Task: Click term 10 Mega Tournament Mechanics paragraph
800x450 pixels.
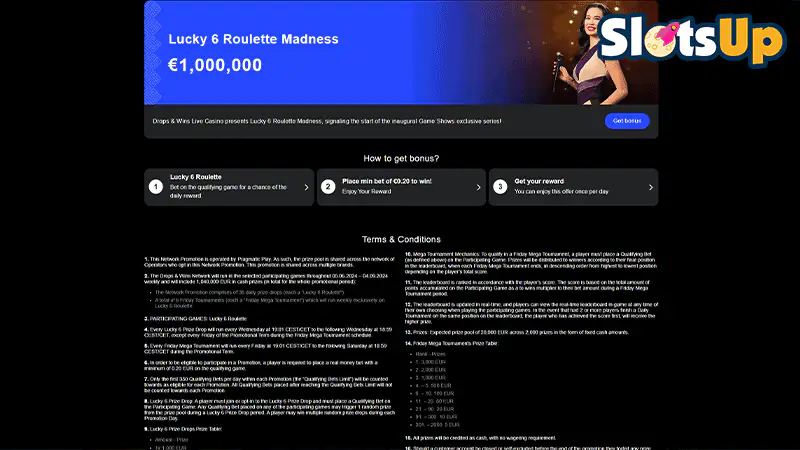Action: [x=531, y=263]
